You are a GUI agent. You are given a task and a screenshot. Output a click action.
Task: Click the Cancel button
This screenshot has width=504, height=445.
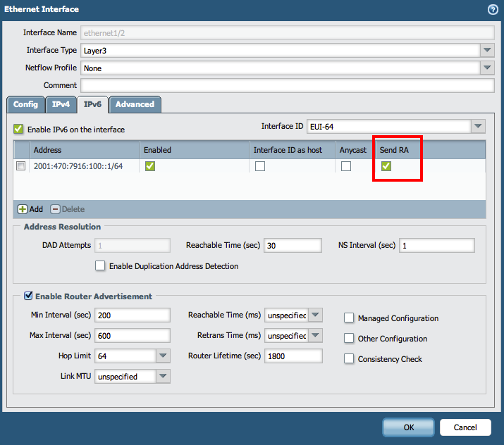pyautogui.click(x=465, y=427)
